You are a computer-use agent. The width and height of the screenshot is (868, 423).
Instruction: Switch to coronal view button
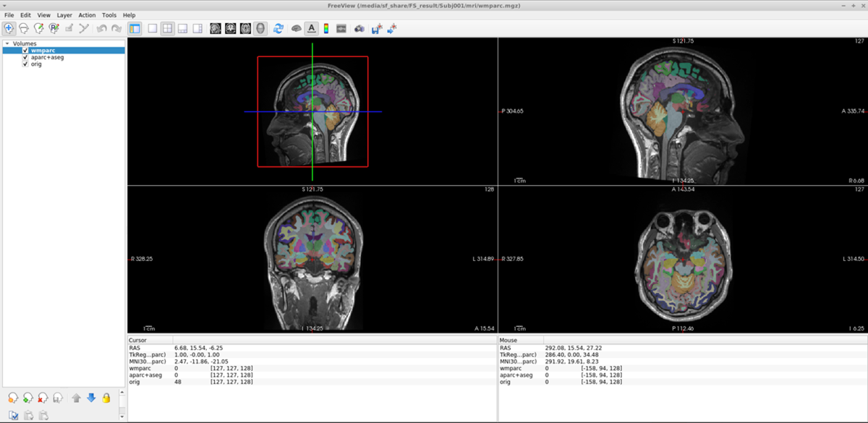pyautogui.click(x=230, y=28)
